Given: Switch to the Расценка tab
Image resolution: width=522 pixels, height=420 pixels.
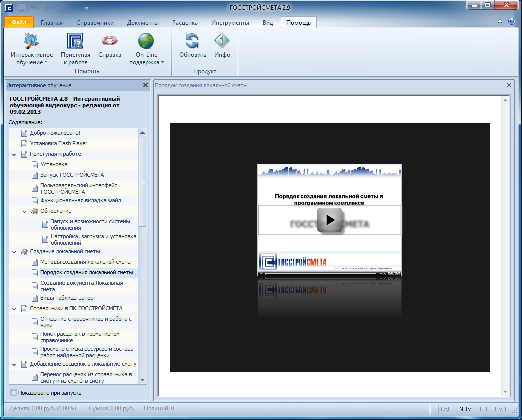Looking at the screenshot, I should click(x=185, y=23).
